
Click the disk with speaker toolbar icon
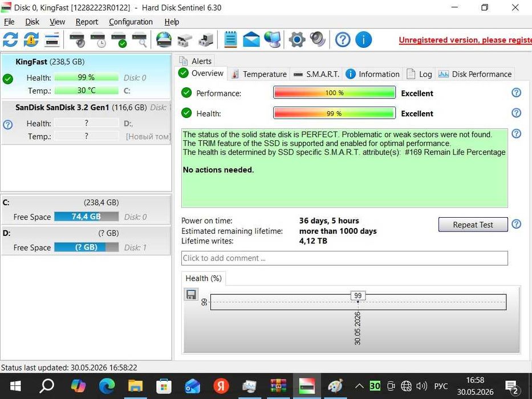(x=76, y=40)
